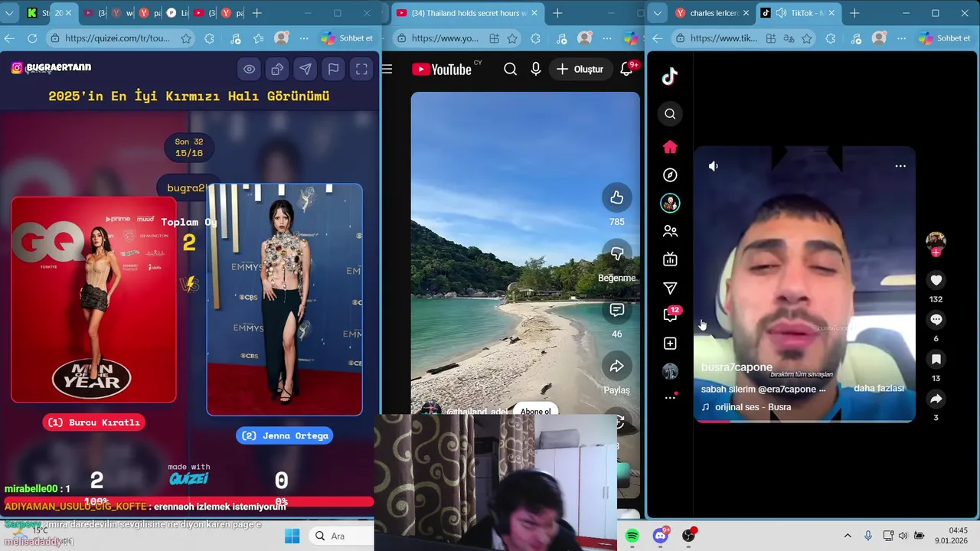Image resolution: width=980 pixels, height=551 pixels.
Task: Open busra7capone profile link
Action: tap(737, 367)
